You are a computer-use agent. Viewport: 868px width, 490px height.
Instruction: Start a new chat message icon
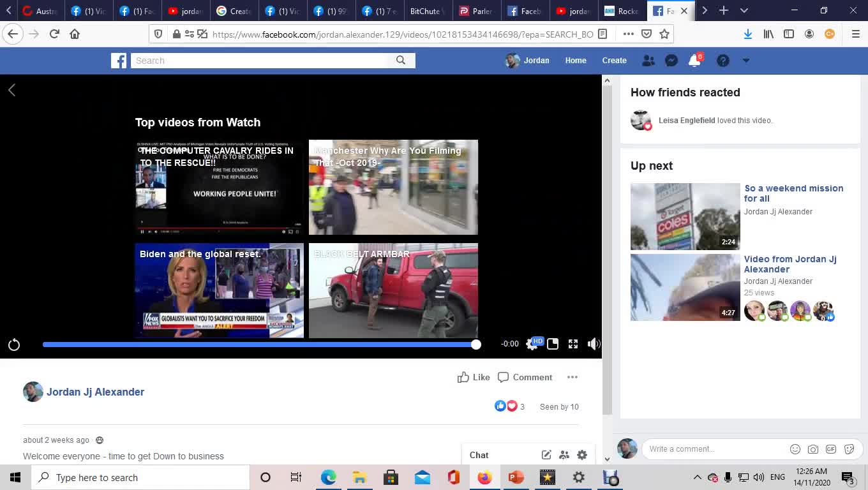(546, 455)
